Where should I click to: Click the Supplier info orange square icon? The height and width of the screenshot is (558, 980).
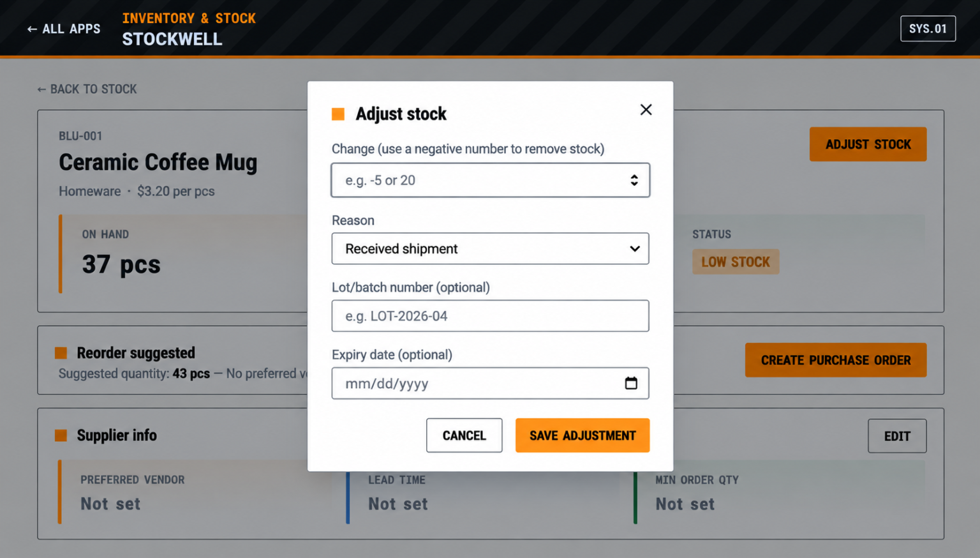[x=61, y=435]
